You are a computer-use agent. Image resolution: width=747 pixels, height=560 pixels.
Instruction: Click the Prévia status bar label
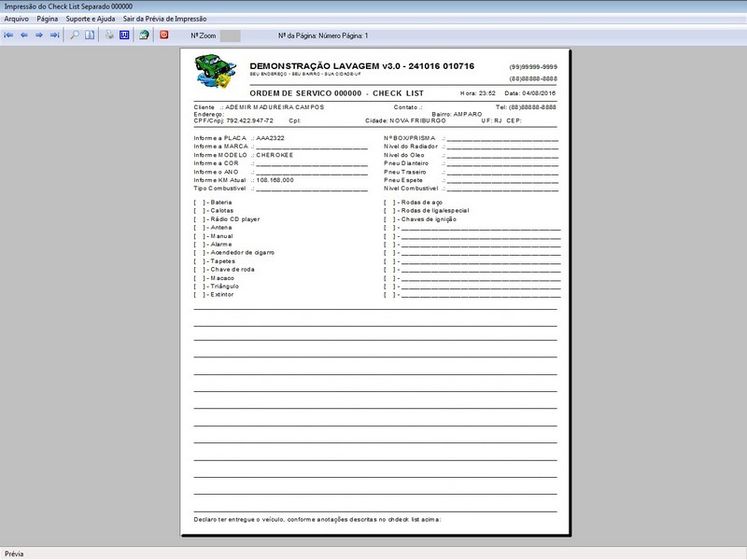(x=15, y=551)
